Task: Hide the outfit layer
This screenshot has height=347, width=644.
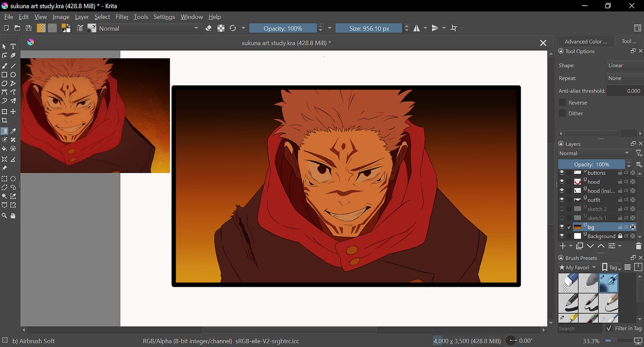Action: pyautogui.click(x=562, y=200)
